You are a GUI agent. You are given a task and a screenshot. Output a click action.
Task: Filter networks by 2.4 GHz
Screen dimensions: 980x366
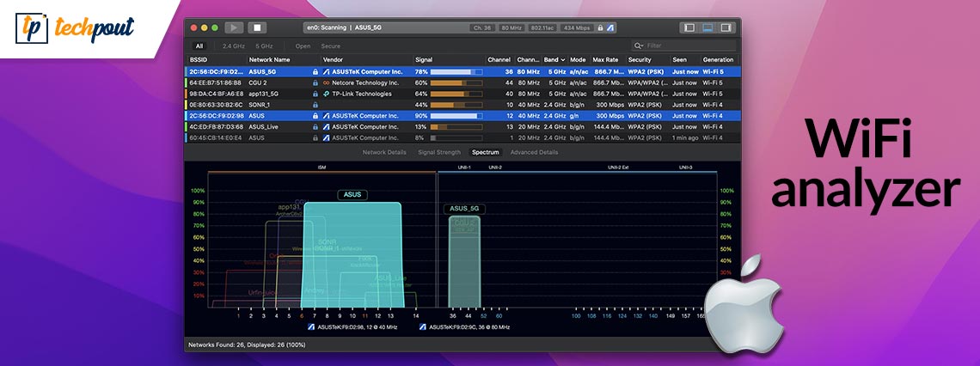coord(232,46)
